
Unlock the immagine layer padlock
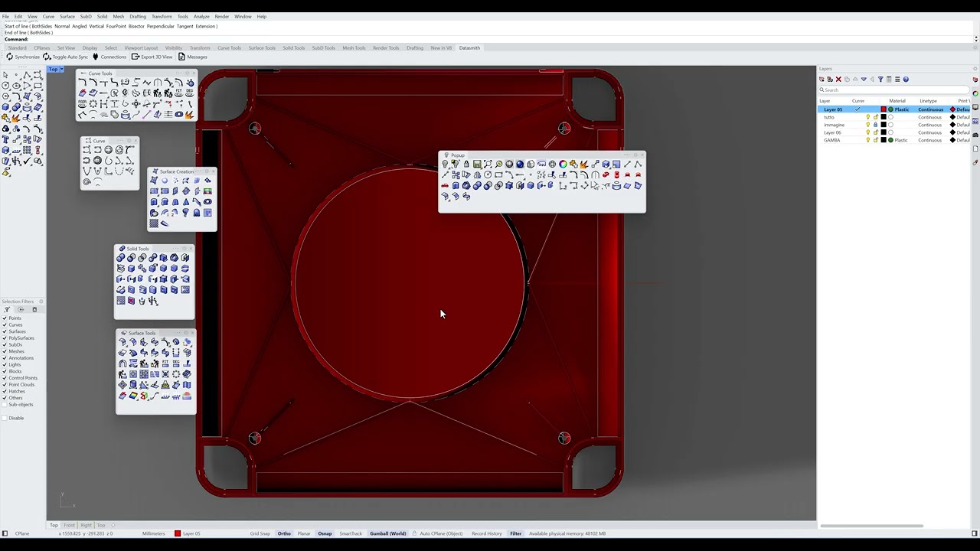876,125
